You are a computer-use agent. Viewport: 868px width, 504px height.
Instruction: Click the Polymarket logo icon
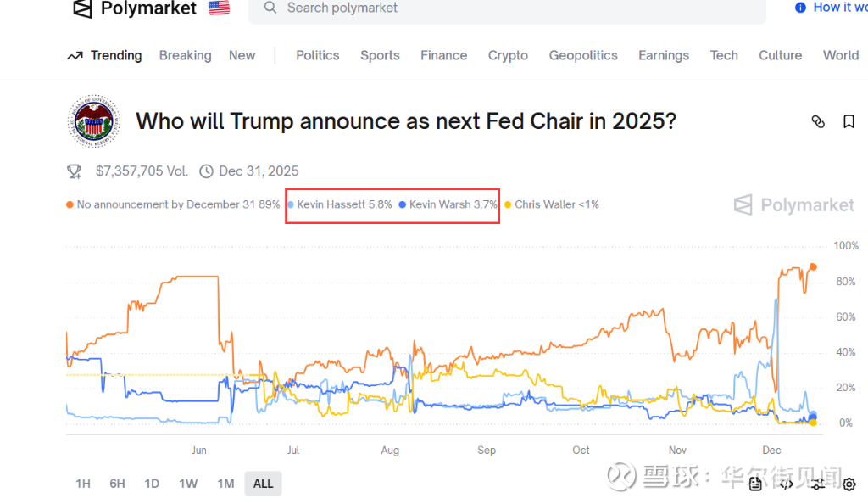pos(82,8)
